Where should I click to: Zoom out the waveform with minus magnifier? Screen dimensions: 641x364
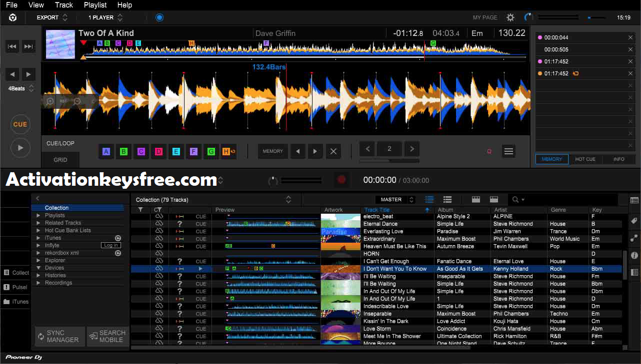(x=77, y=101)
